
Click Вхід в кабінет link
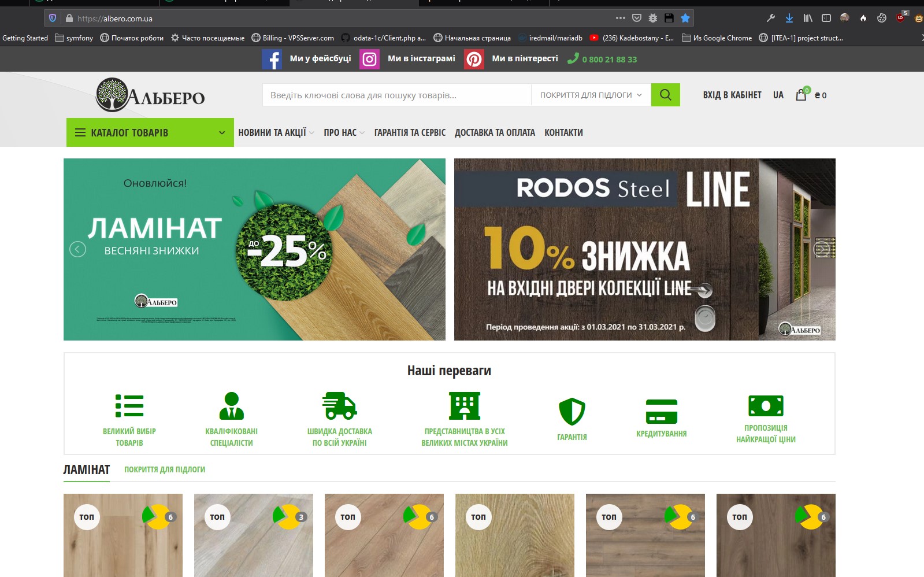click(732, 95)
